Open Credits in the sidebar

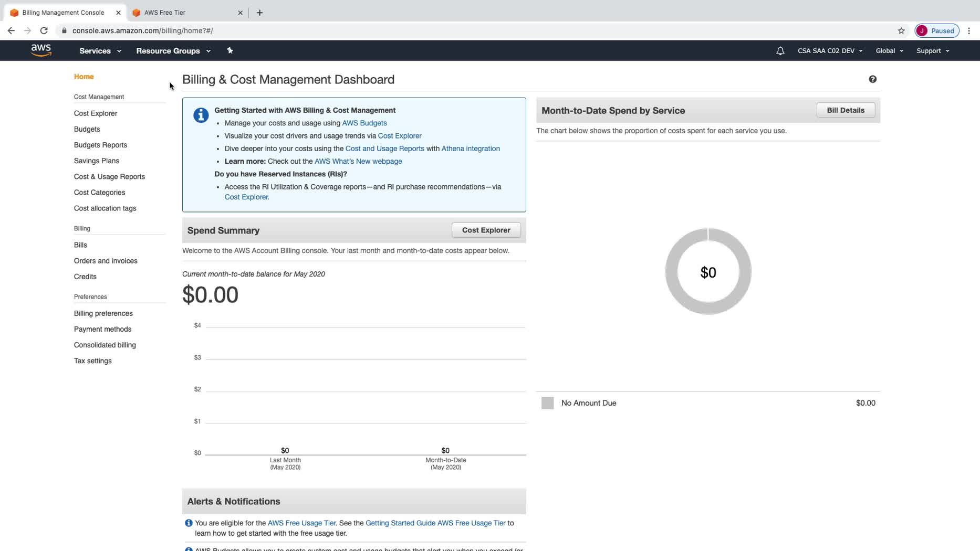(x=85, y=276)
